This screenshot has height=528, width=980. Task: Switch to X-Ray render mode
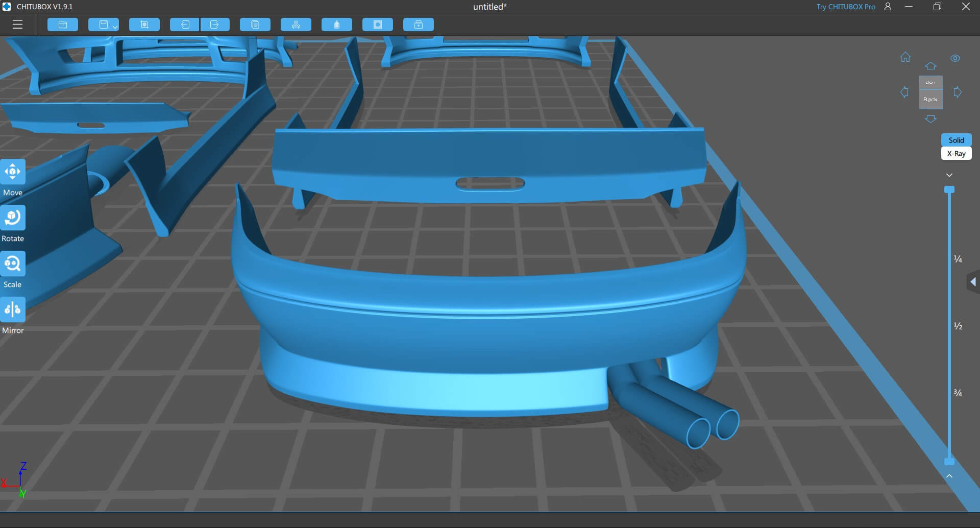[x=956, y=154]
